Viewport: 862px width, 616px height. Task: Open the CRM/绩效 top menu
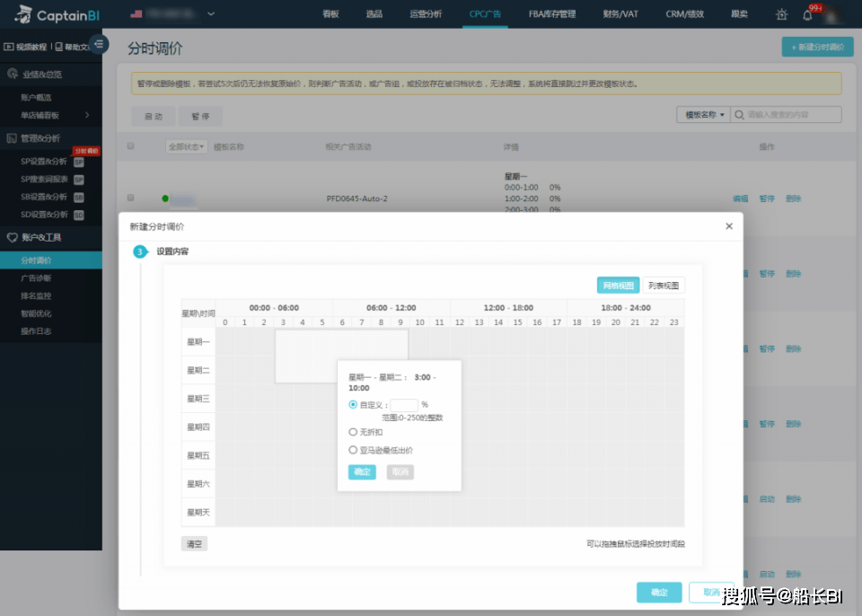(x=684, y=13)
